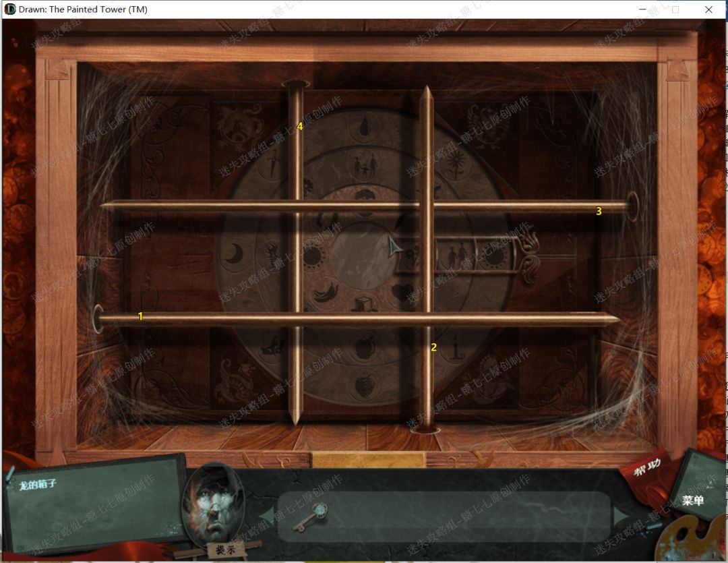Select the strawberry symbol on the outer ring

point(363,385)
